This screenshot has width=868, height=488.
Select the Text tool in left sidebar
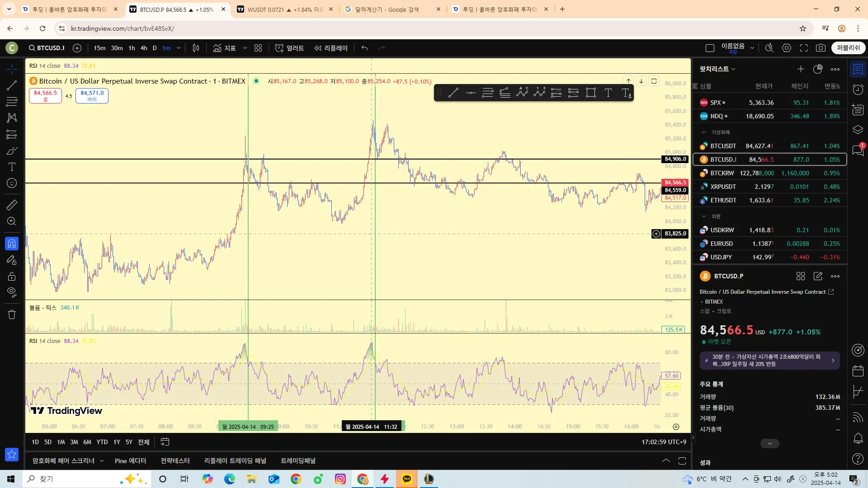(12, 167)
